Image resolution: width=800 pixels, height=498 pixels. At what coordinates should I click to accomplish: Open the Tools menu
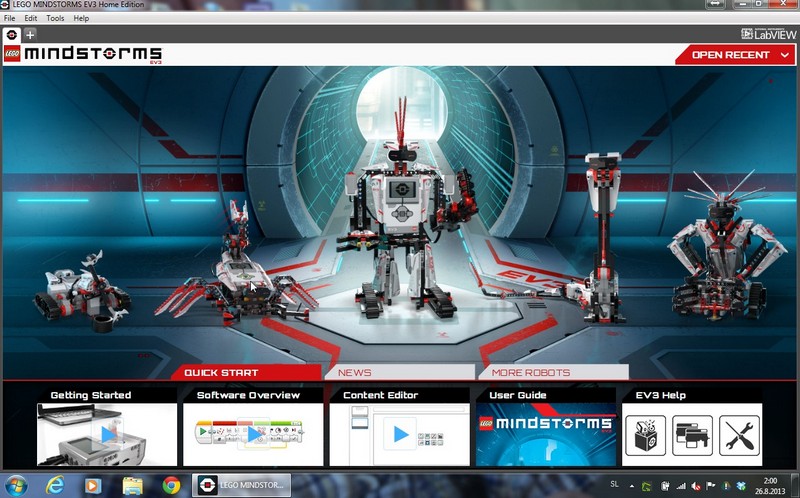(x=55, y=18)
